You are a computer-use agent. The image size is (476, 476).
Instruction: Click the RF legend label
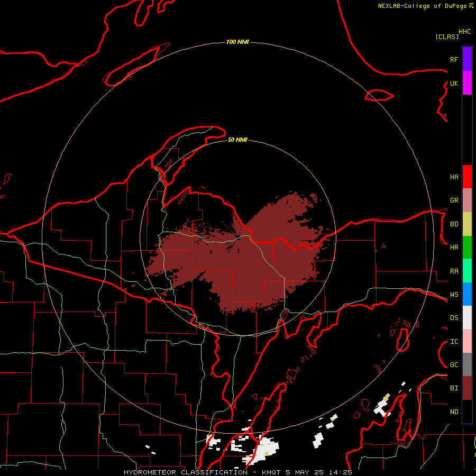[454, 59]
